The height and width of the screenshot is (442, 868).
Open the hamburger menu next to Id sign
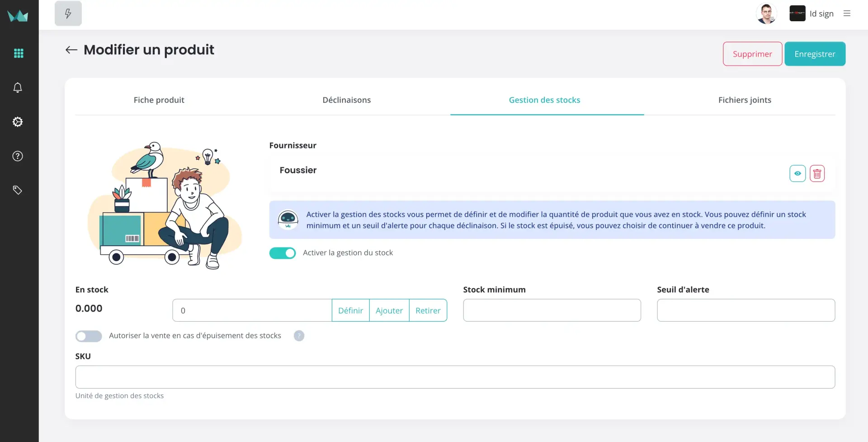(847, 14)
